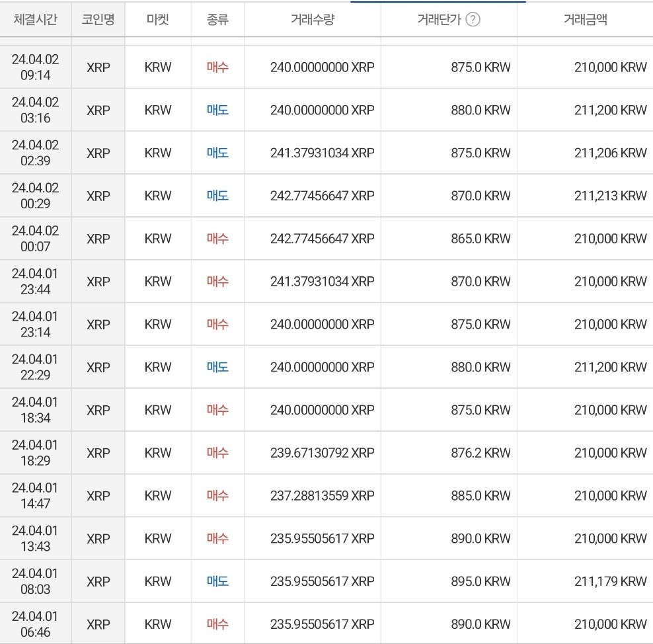Select the 24.04.01 18:29 timestamp cell
Viewport: 653px width, 644px height.
point(36,453)
